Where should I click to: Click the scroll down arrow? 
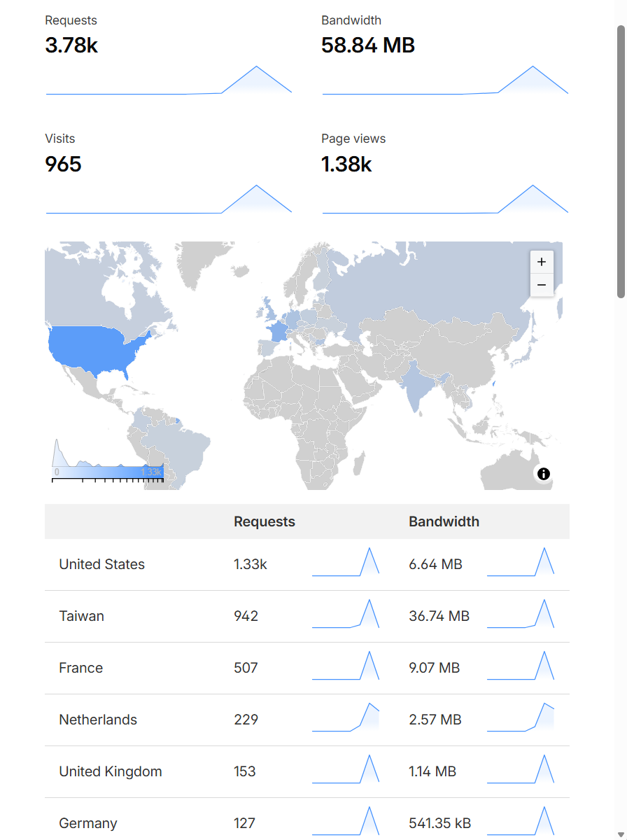coord(621,834)
